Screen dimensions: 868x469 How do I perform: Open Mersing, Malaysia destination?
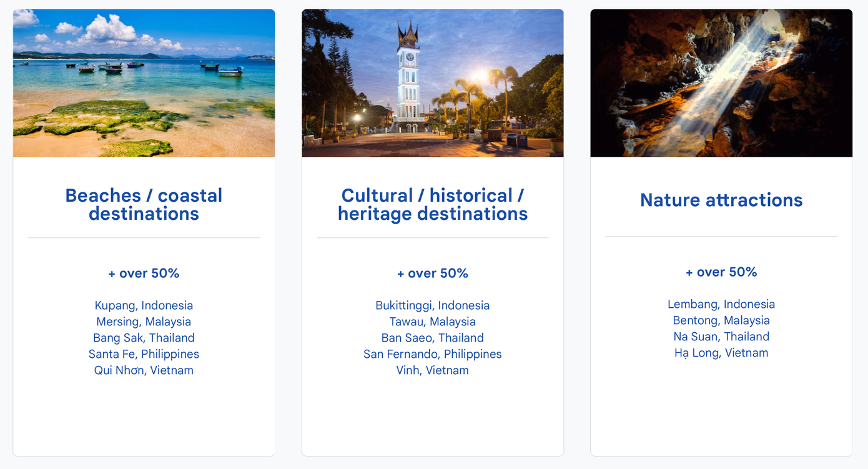pos(144,322)
